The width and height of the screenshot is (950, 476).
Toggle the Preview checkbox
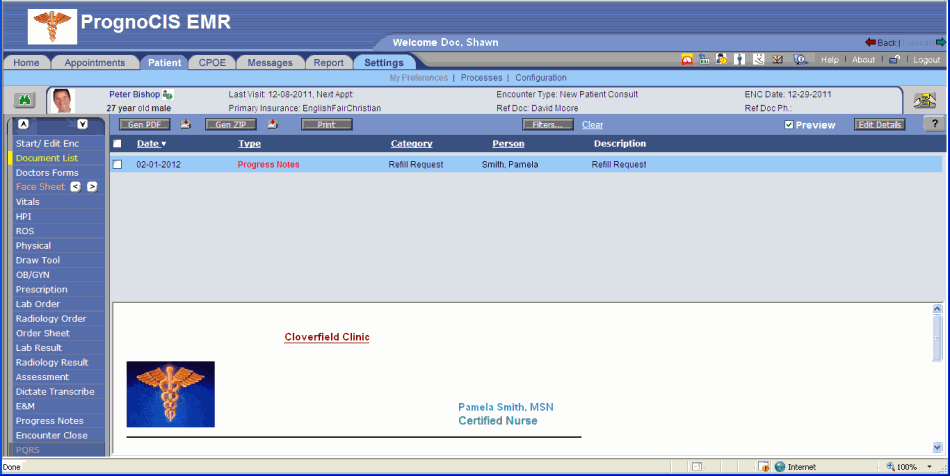point(788,125)
